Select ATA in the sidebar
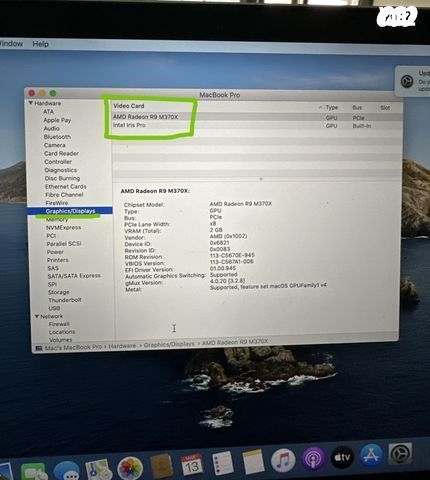 pos(48,112)
